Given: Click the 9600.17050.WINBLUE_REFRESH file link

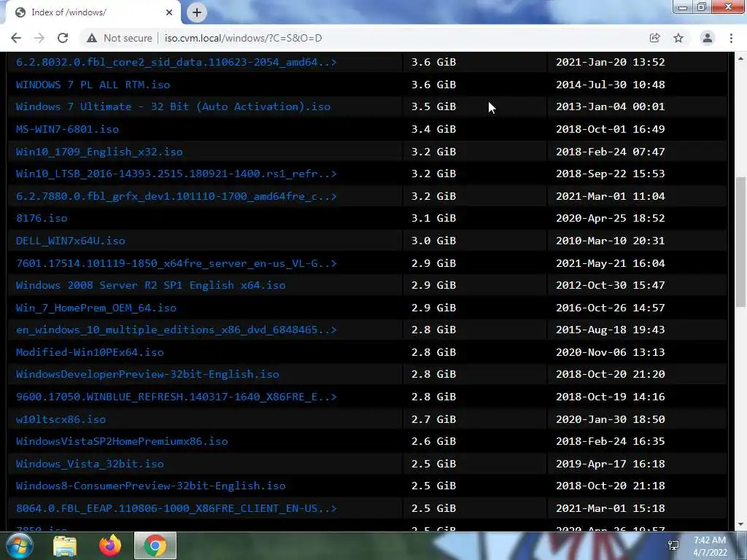Looking at the screenshot, I should coord(177,397).
